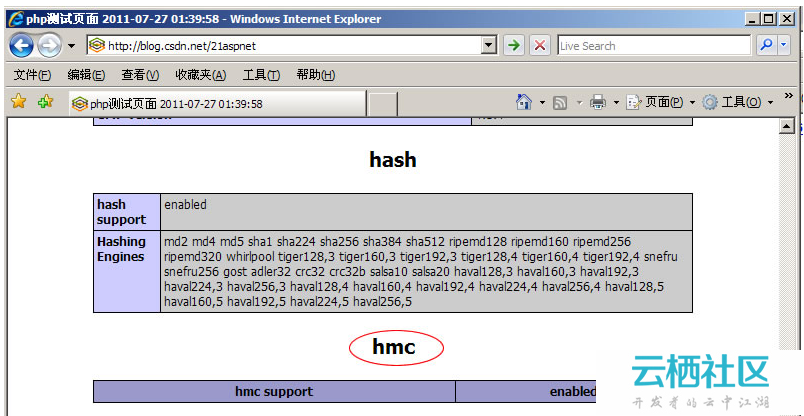This screenshot has height=416, width=804.
Task: Open the 帮助(H) menu
Action: click(x=316, y=75)
